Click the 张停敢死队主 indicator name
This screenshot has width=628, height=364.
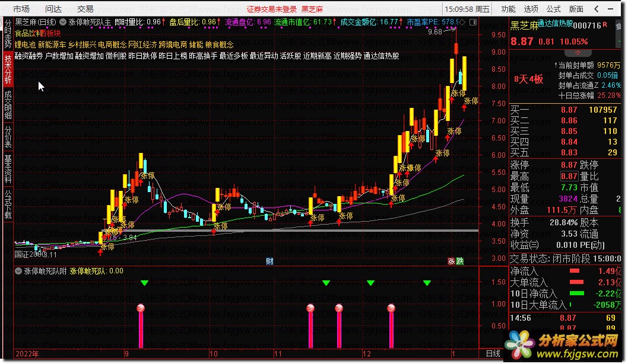coord(90,23)
